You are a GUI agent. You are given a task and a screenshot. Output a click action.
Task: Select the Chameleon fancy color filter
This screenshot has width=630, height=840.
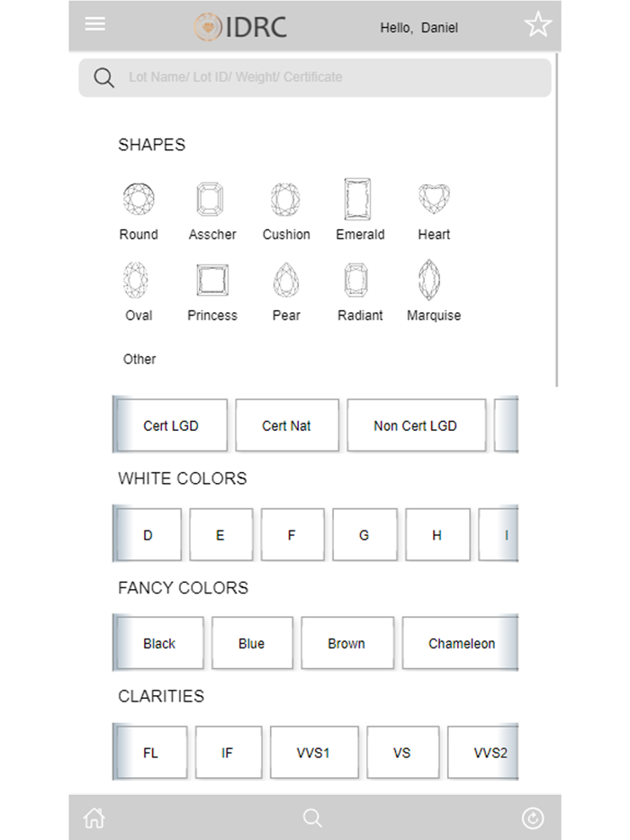461,642
